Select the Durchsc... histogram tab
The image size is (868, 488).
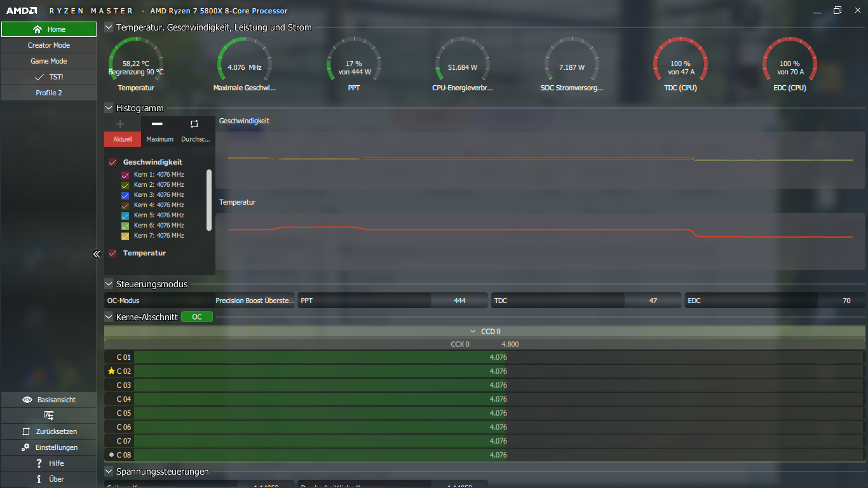196,139
